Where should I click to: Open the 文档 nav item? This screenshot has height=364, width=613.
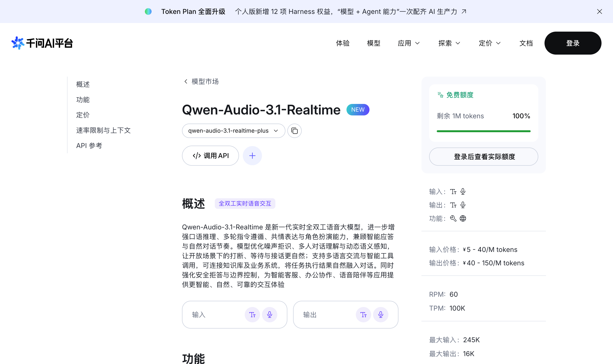tap(526, 43)
